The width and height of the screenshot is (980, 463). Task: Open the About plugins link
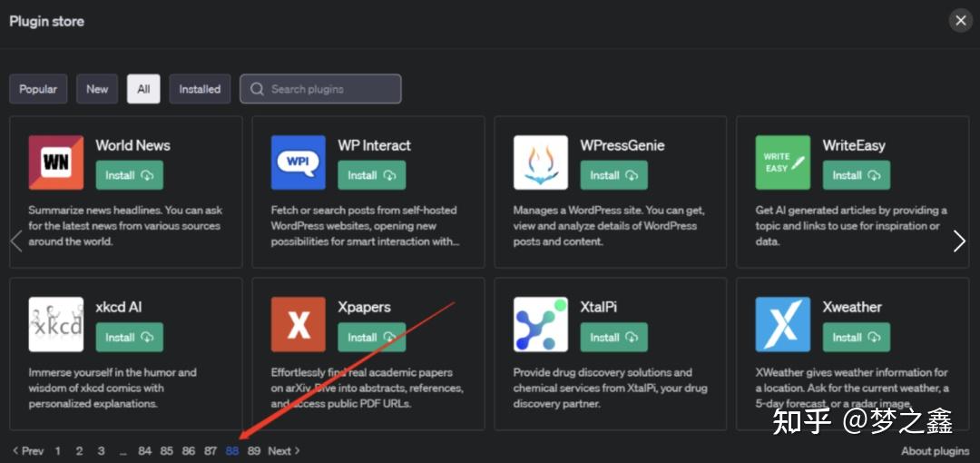[935, 451]
